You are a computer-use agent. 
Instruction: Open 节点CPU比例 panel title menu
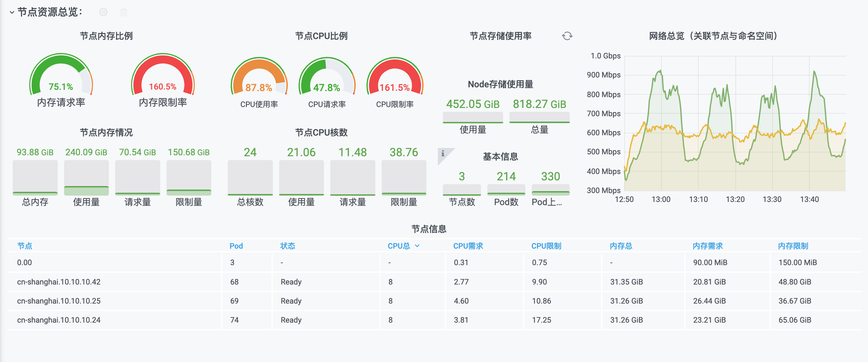point(321,36)
